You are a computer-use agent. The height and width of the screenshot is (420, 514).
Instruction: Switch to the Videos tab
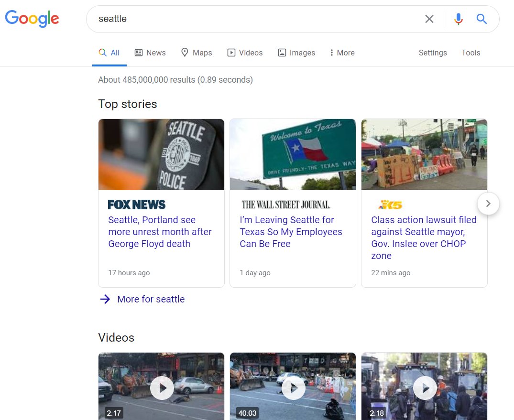coord(245,53)
